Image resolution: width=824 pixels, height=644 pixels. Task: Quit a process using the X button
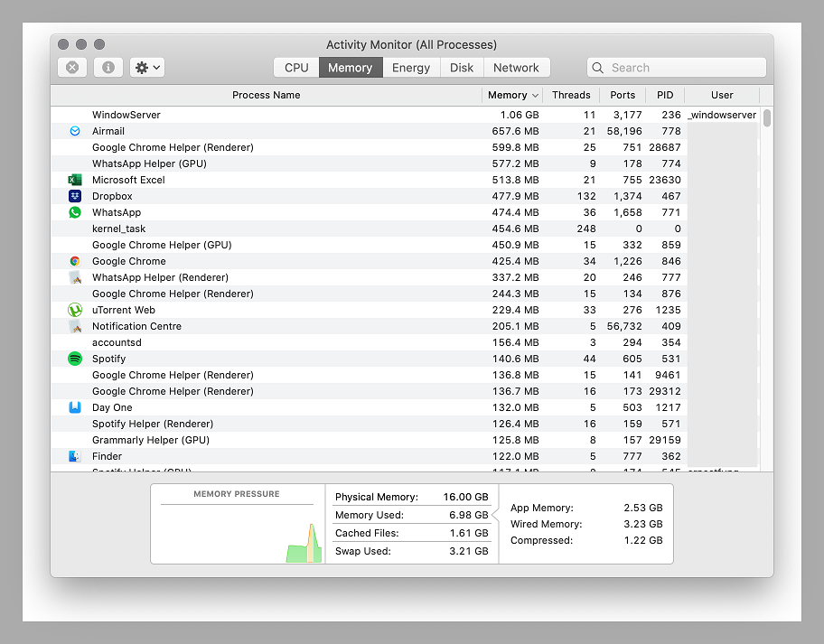(71, 67)
